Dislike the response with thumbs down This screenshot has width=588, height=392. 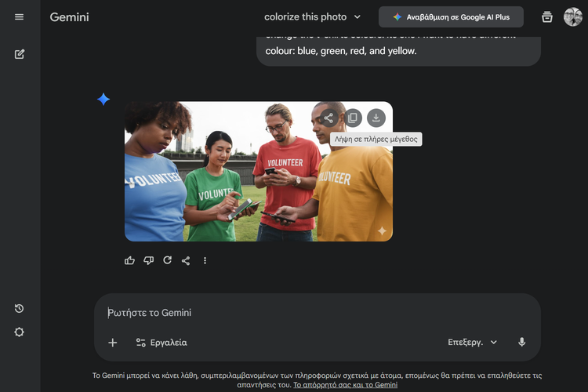tap(148, 260)
